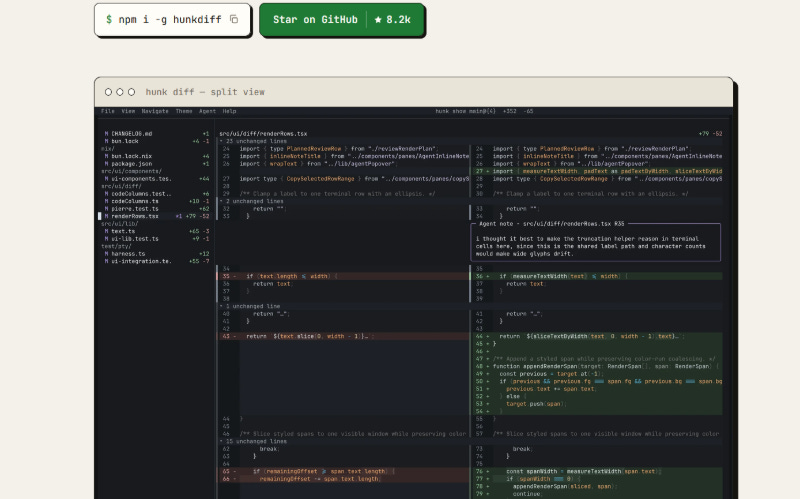The width and height of the screenshot is (800, 499).
Task: Click the +79 -52 stats in diff header
Action: [710, 134]
